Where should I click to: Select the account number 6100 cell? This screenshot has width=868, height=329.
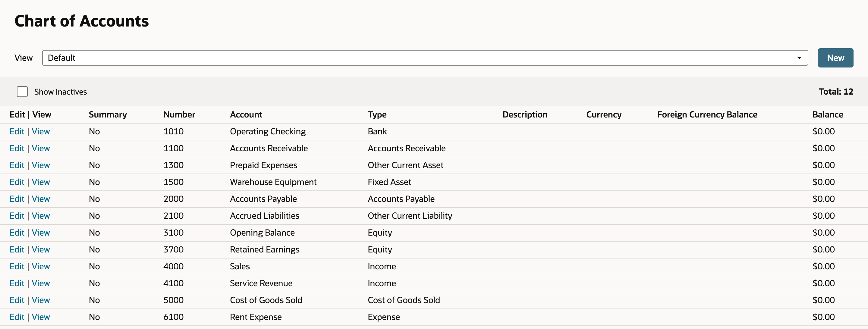(x=174, y=317)
